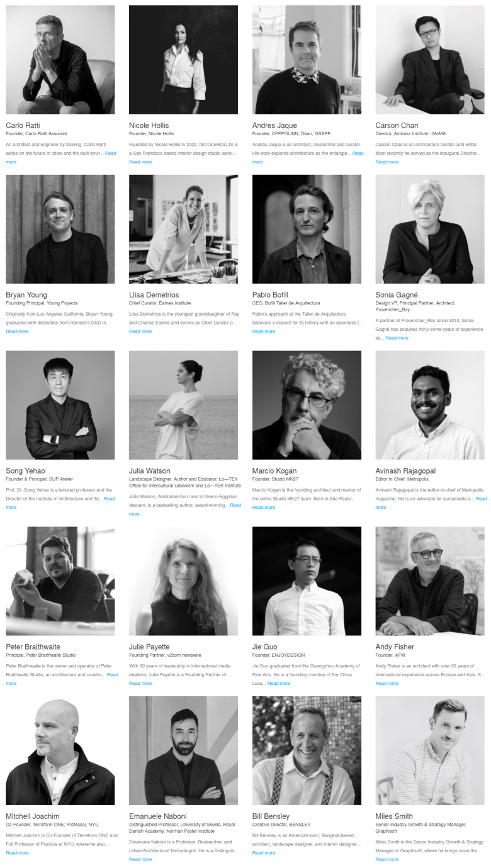
Task: Click the Julie Payette name heading
Action: pos(149,647)
